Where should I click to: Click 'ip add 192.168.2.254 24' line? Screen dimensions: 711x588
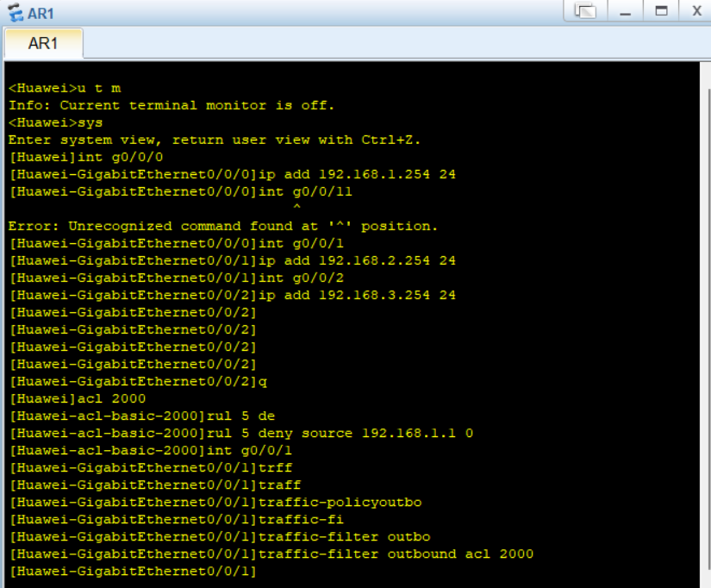pyautogui.click(x=233, y=260)
